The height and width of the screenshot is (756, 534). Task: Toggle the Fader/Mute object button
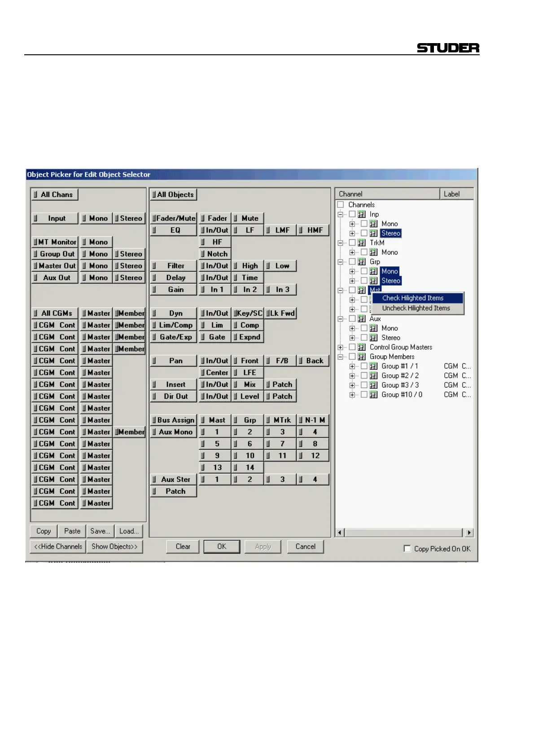click(x=173, y=218)
